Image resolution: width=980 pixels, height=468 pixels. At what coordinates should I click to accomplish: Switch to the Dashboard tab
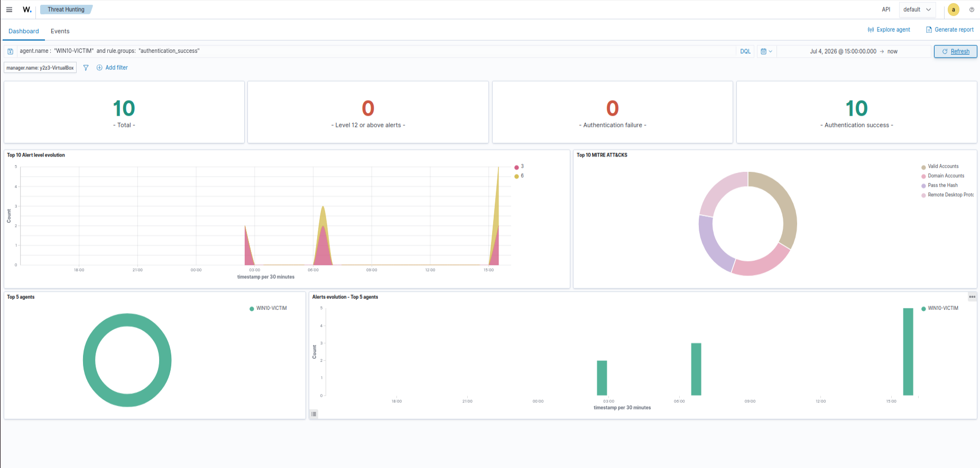24,31
